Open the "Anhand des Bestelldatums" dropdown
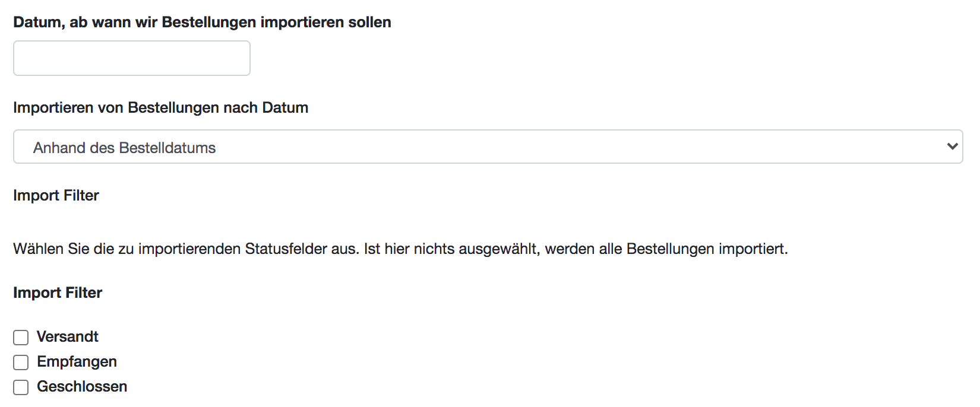 tap(487, 147)
